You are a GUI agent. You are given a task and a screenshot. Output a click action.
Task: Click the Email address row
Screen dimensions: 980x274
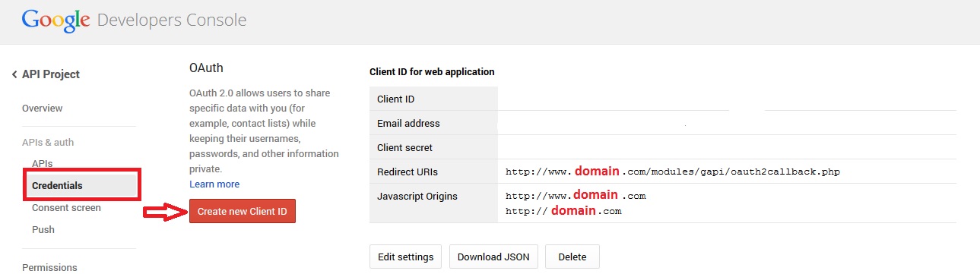[663, 123]
